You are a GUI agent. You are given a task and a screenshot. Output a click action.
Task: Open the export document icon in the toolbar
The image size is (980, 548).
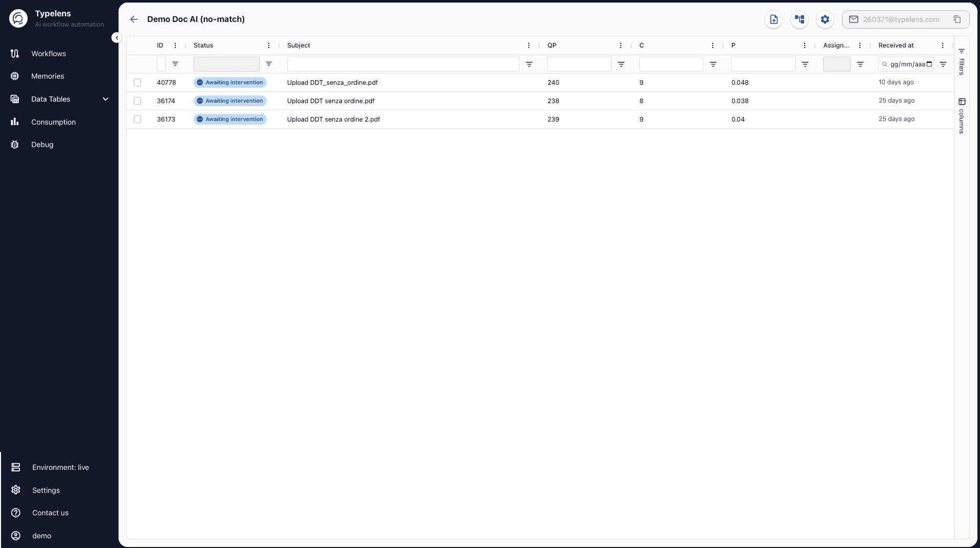pos(774,19)
